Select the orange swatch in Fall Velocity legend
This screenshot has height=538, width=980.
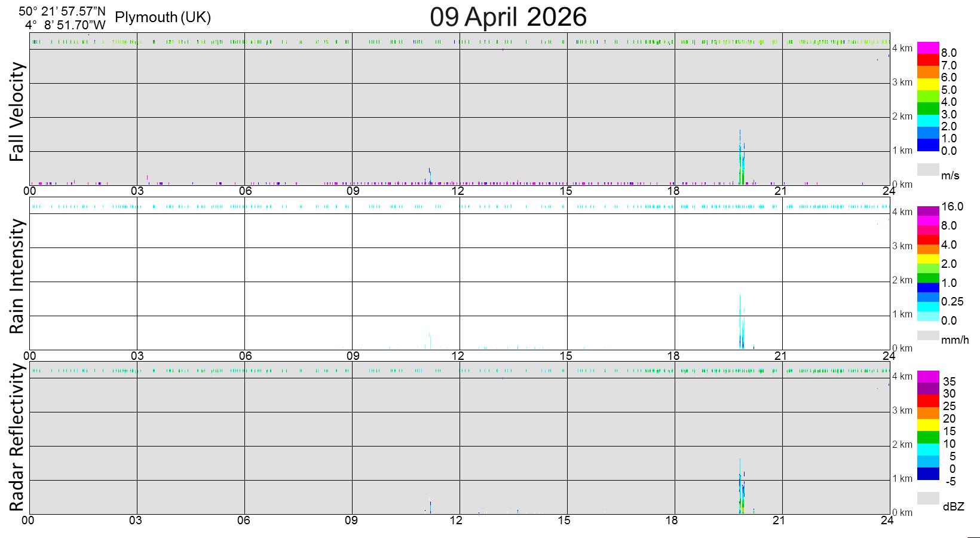[928, 72]
